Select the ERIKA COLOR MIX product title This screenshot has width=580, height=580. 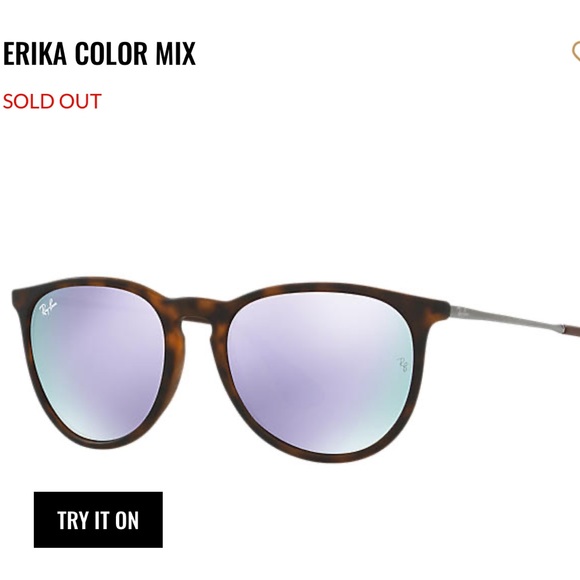[99, 53]
